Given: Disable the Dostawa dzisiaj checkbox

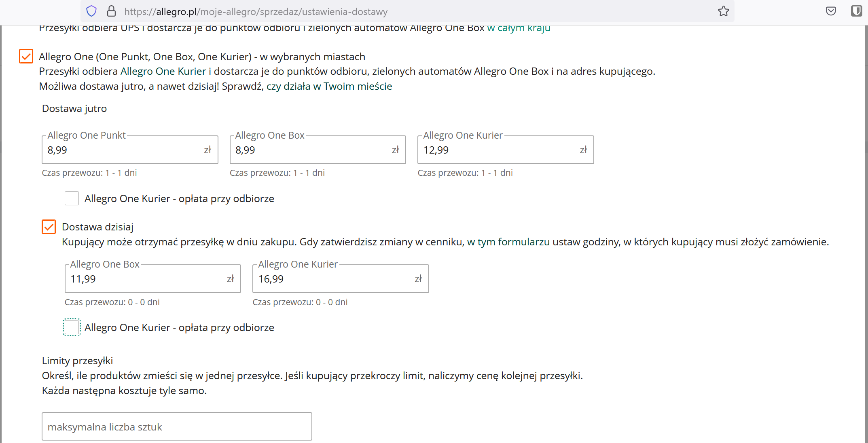Looking at the screenshot, I should click(49, 227).
